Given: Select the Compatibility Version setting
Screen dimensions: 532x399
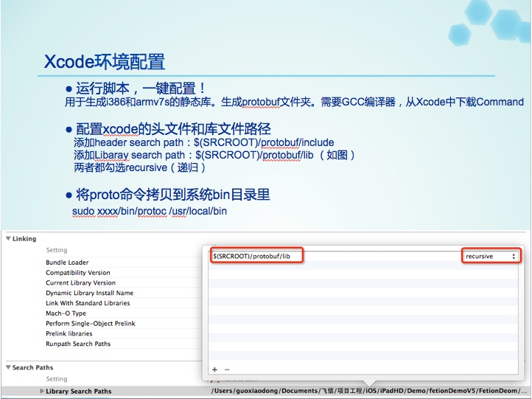Looking at the screenshot, I should [78, 273].
